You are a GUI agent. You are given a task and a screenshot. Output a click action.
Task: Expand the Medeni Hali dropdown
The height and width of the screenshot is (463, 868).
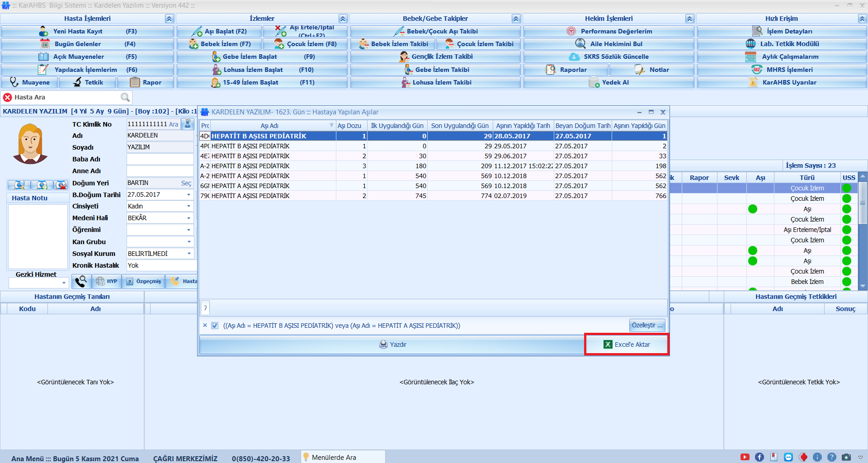click(x=189, y=218)
